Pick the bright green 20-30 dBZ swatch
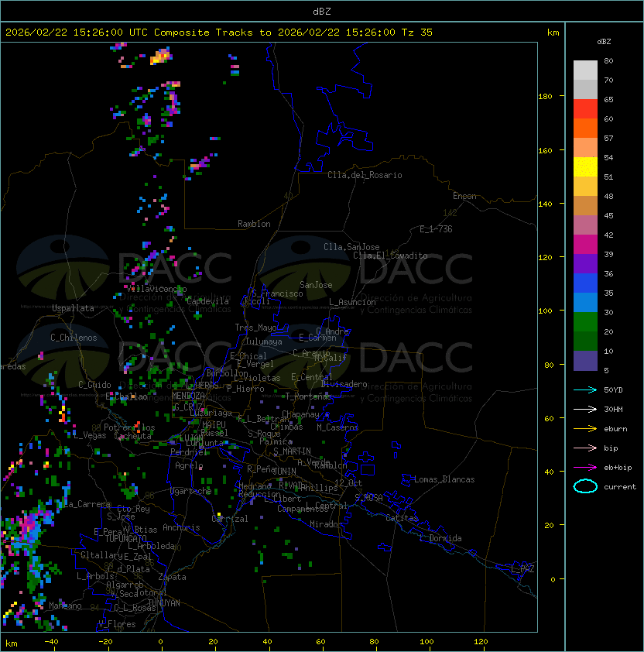This screenshot has width=644, height=652. [x=585, y=322]
